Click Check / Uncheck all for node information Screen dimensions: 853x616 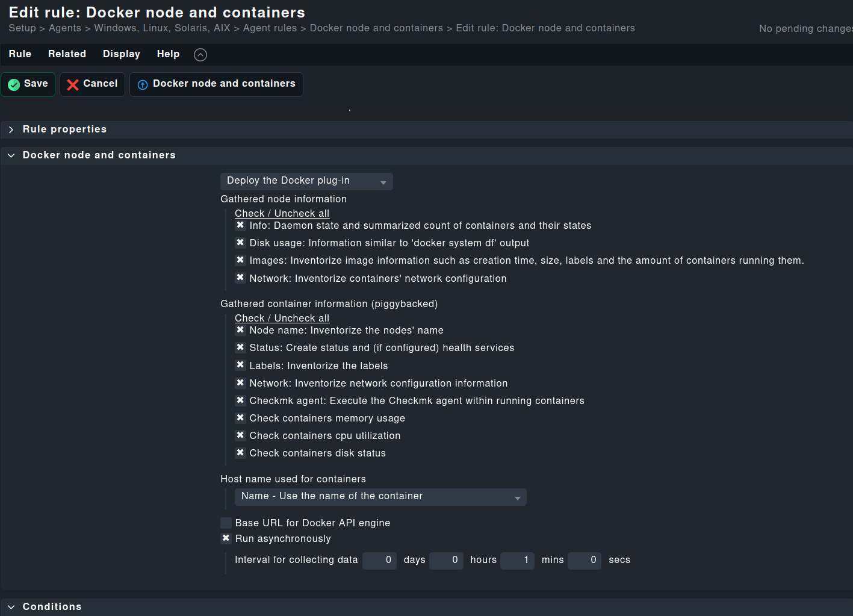[x=282, y=213]
